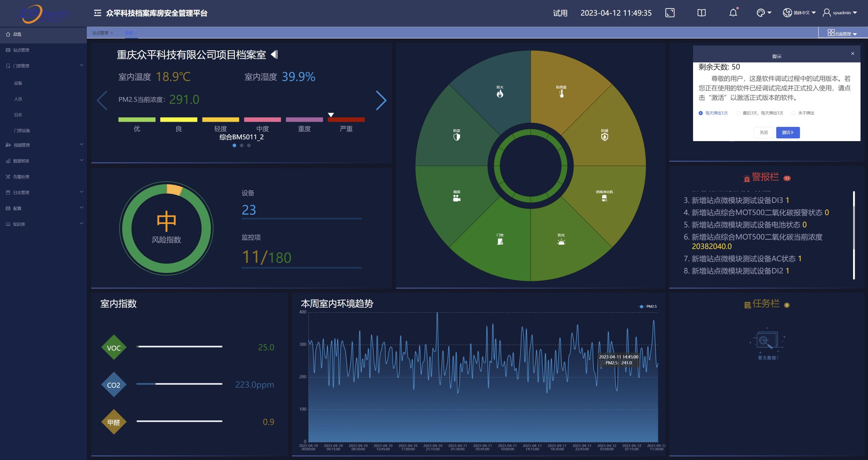Select the 每天弹出1次 radio option
This screenshot has width=868, height=460.
(701, 113)
